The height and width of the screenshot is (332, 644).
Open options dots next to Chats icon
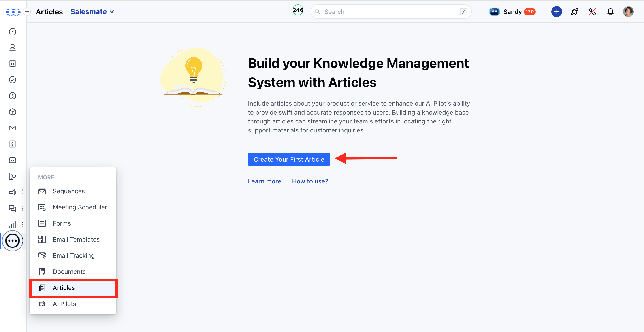click(23, 208)
